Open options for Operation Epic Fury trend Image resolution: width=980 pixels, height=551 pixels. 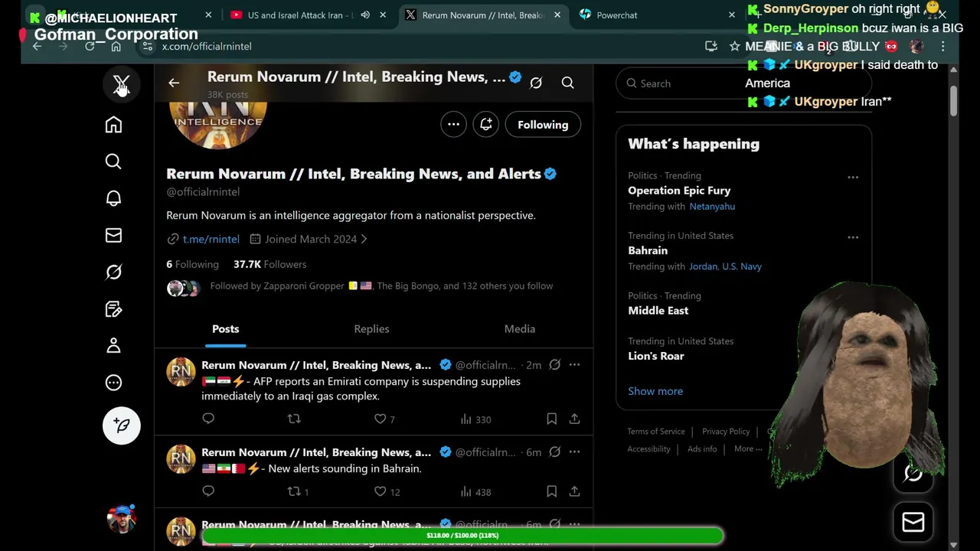(x=853, y=177)
